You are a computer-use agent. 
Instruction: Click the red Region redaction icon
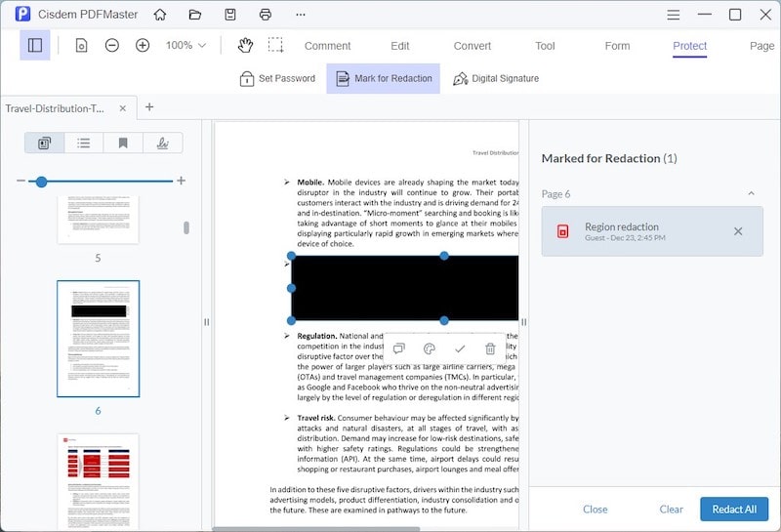[x=563, y=231]
